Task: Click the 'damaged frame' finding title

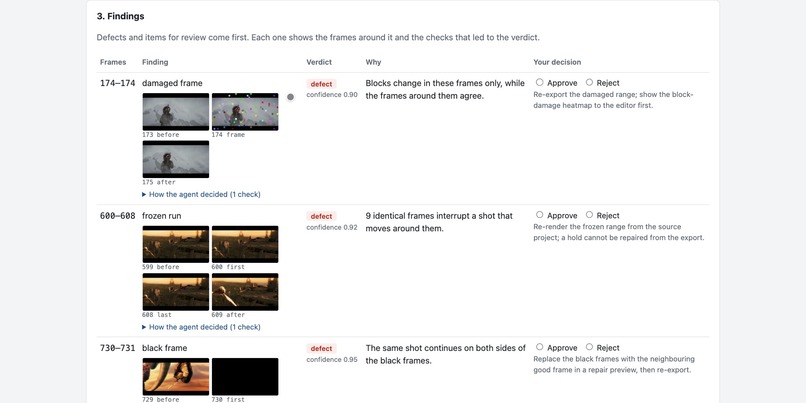Action: pos(172,83)
